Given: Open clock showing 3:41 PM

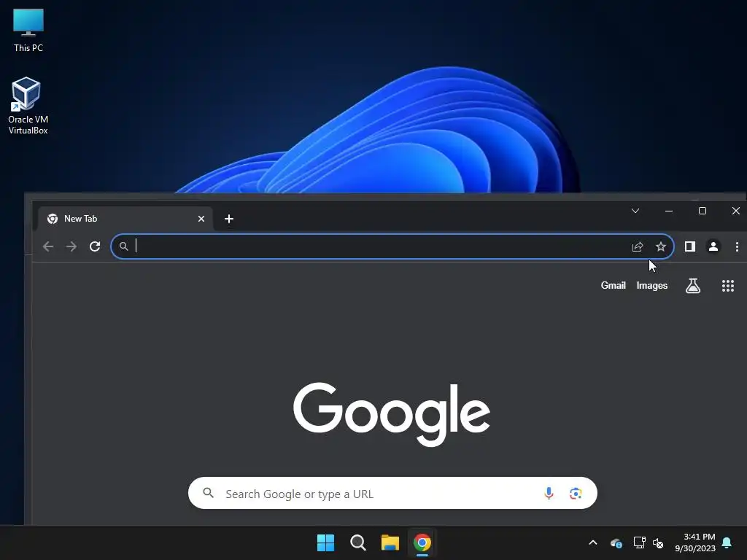Looking at the screenshot, I should coord(695,542).
